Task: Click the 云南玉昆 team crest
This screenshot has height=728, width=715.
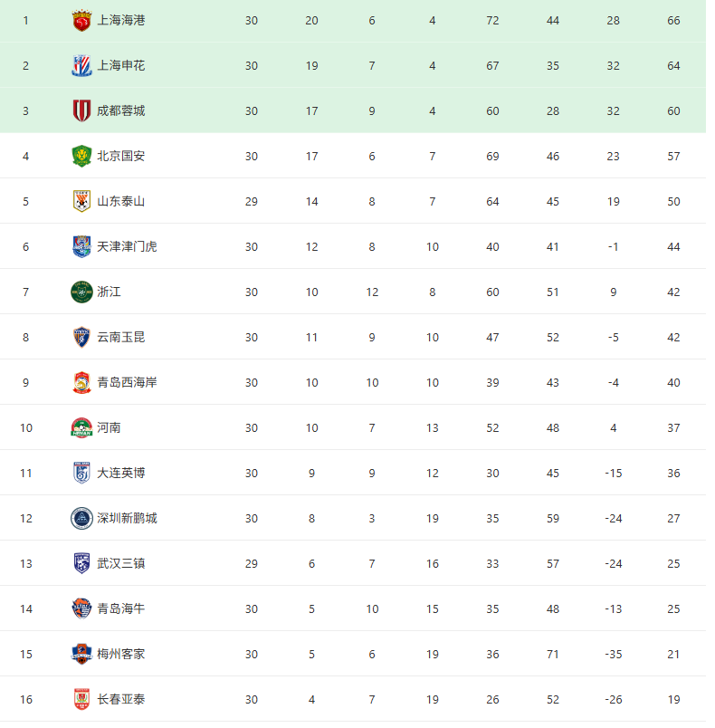Action: [x=81, y=337]
